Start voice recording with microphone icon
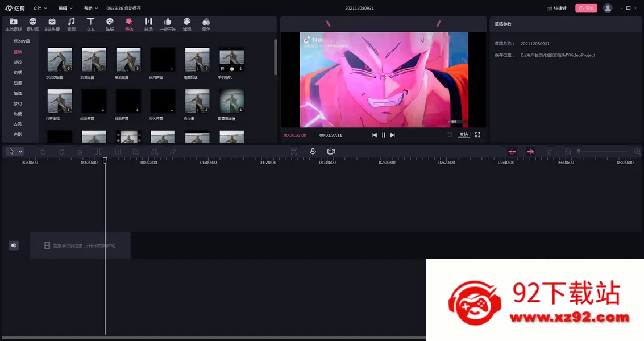Viewport: 644px width, 341px height. click(313, 152)
